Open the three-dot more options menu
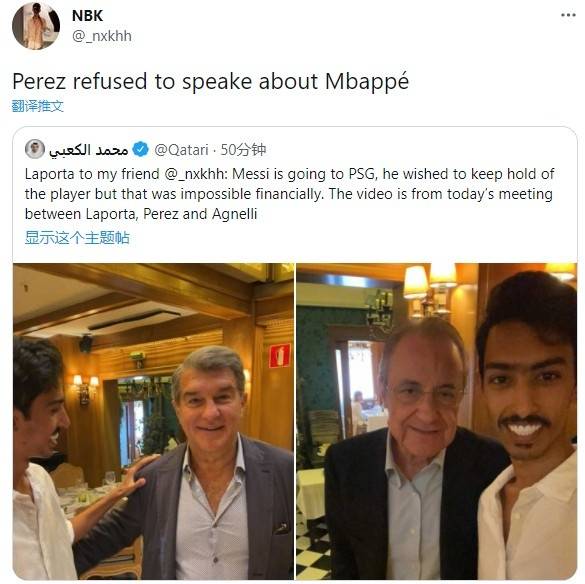This screenshot has height=584, width=585. pos(568,15)
